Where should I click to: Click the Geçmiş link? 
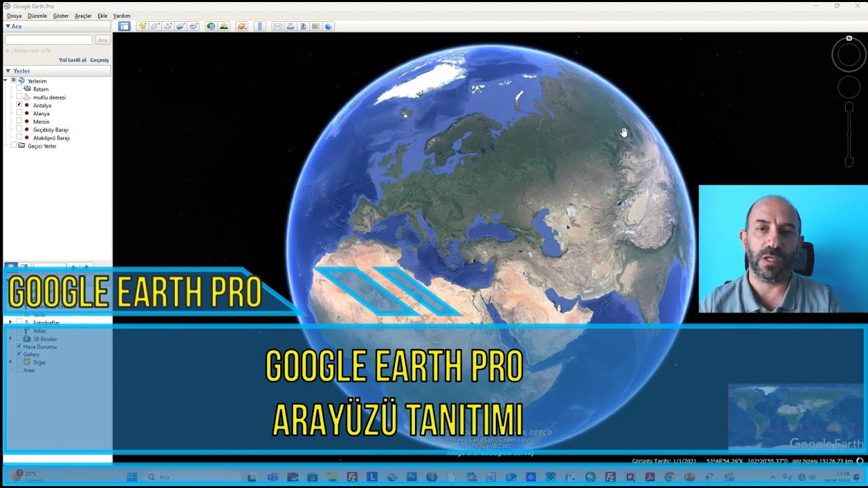point(100,60)
